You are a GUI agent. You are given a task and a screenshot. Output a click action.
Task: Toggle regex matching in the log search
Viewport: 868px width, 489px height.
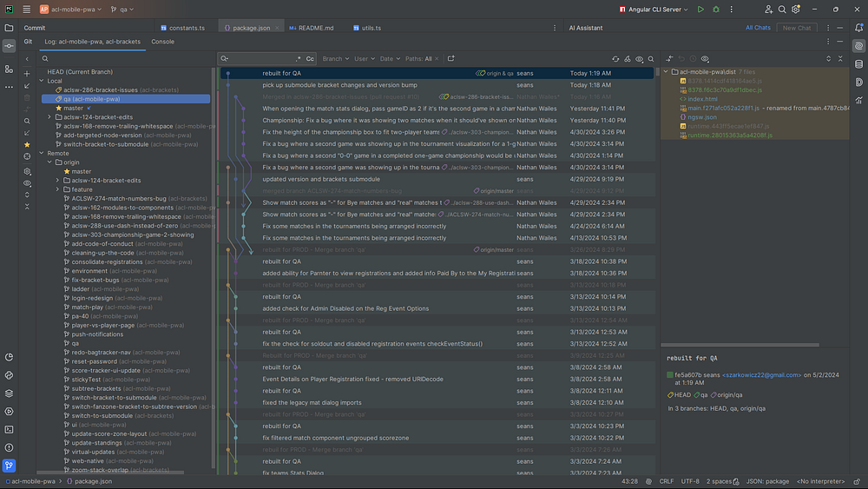tap(298, 59)
